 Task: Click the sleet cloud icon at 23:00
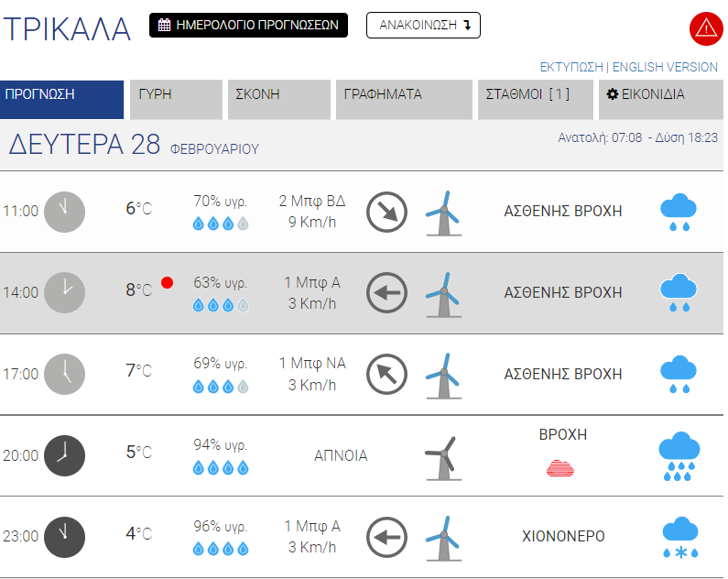(679, 537)
